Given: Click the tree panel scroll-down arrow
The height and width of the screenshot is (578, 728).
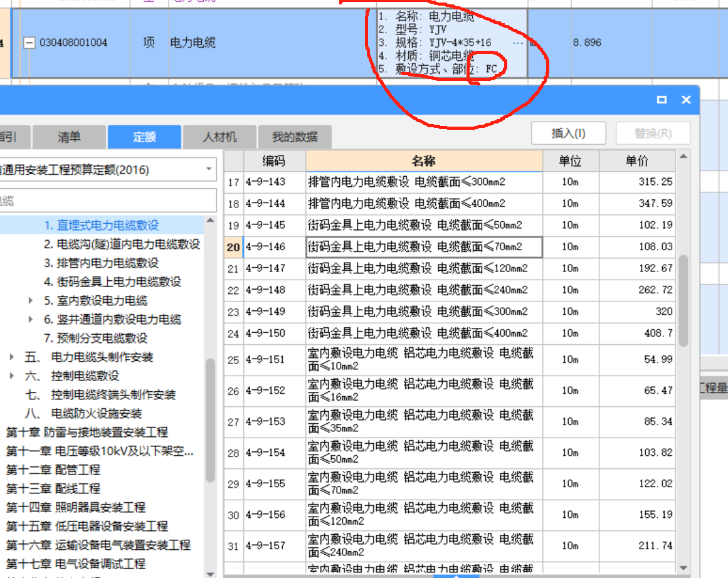Looking at the screenshot, I should 210,574.
